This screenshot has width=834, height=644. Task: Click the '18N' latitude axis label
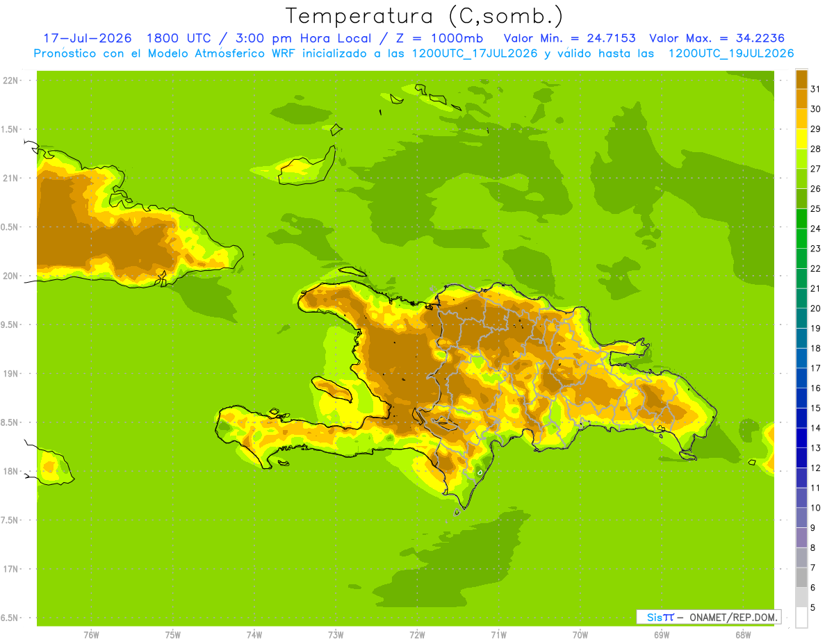11,472
